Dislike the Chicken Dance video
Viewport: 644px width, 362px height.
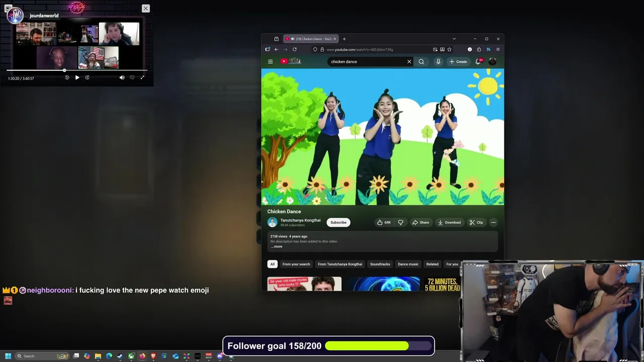pyautogui.click(x=400, y=222)
